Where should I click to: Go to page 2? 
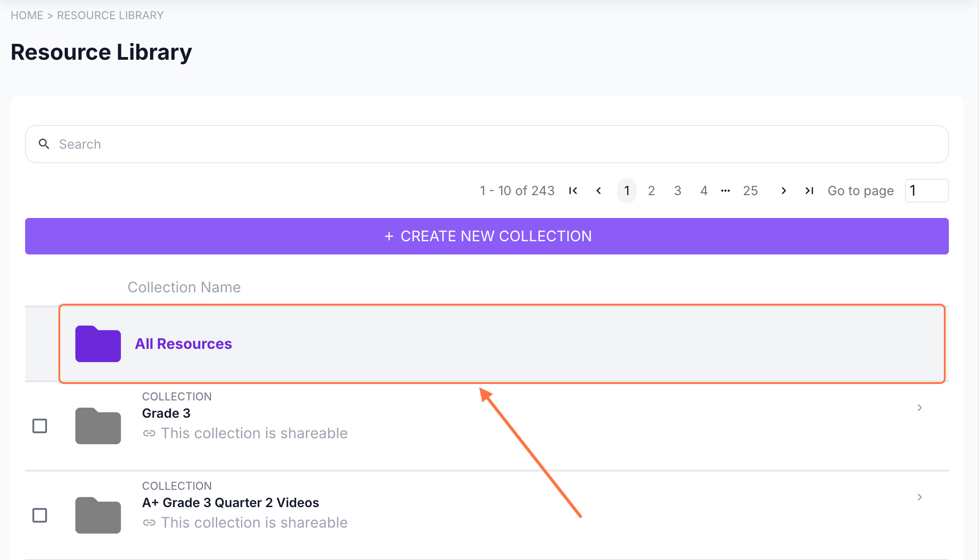[x=651, y=191]
